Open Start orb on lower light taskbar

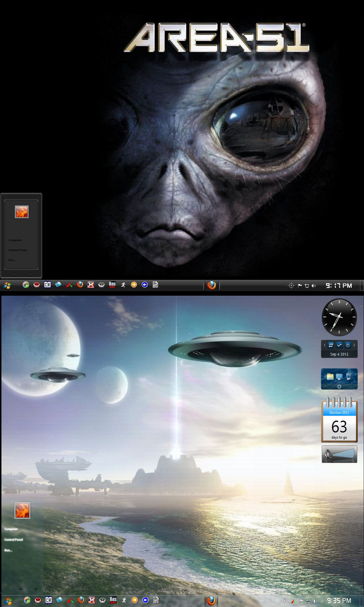9,600
